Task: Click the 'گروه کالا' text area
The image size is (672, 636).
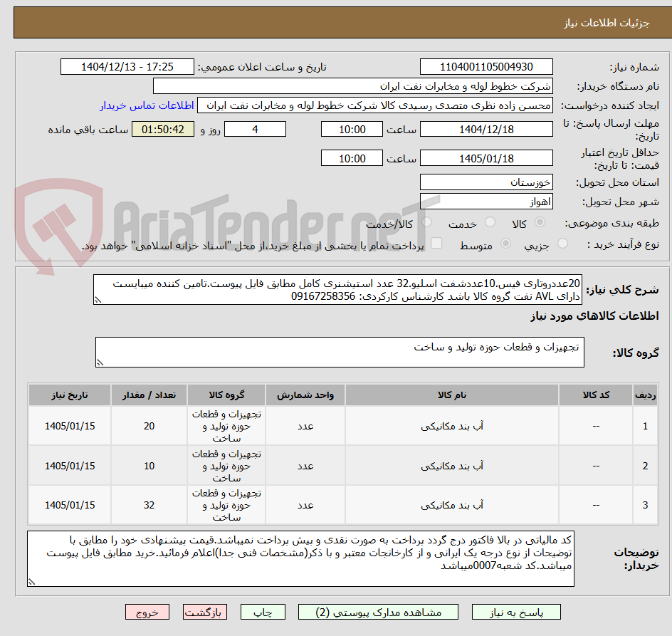Action: click(x=340, y=352)
